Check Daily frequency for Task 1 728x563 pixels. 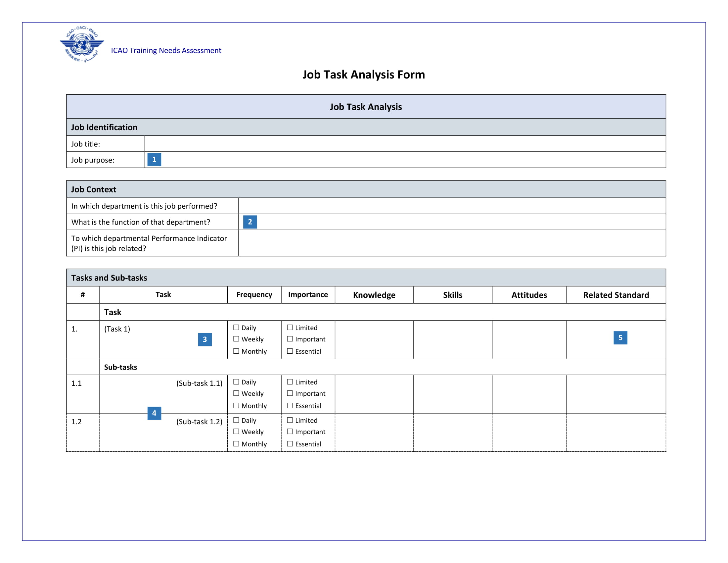(236, 328)
